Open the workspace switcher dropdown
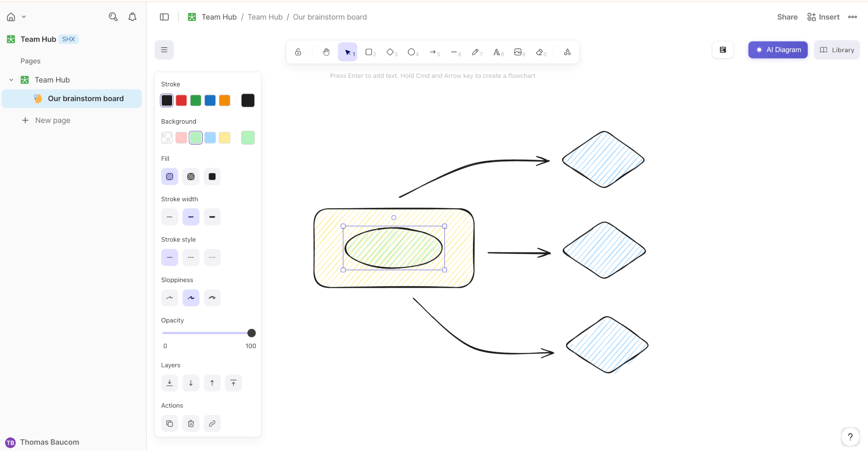Viewport: 868px width, 451px height. (24, 17)
